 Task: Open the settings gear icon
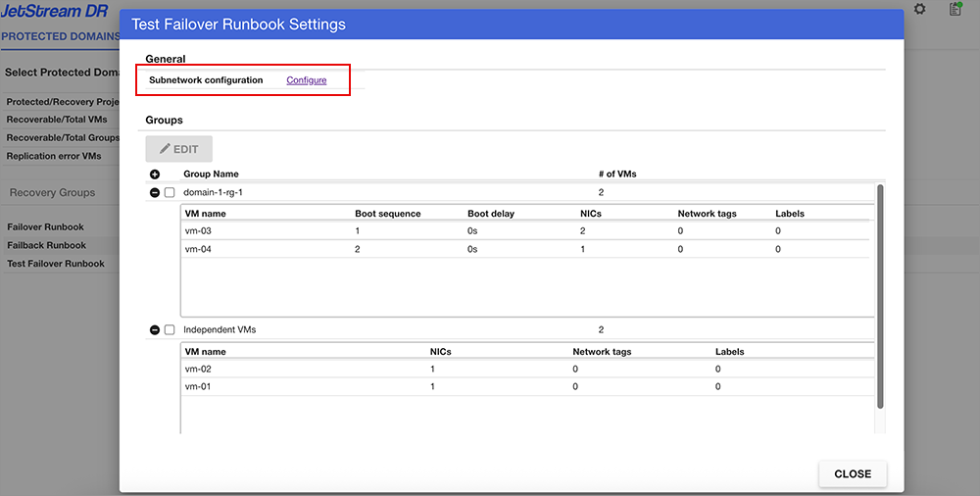point(919,9)
